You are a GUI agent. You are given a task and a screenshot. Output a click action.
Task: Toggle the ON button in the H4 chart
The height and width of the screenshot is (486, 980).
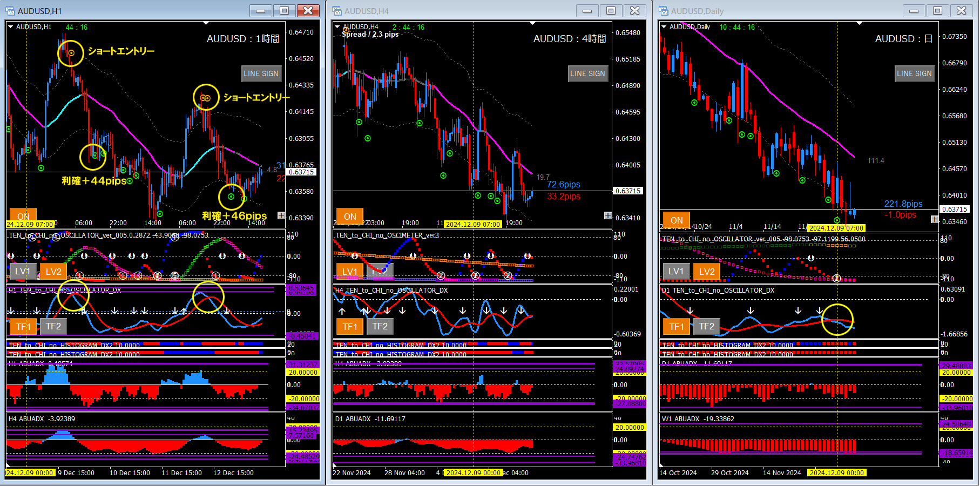[x=350, y=217]
